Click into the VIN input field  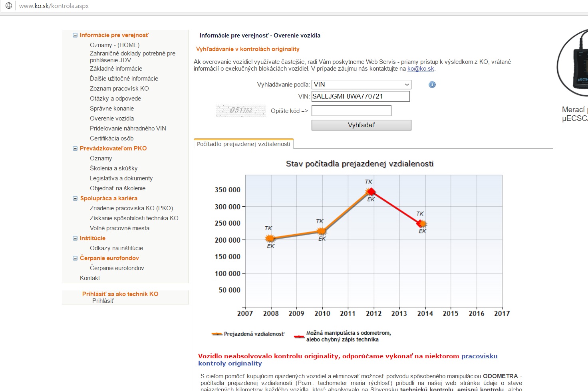coord(360,96)
